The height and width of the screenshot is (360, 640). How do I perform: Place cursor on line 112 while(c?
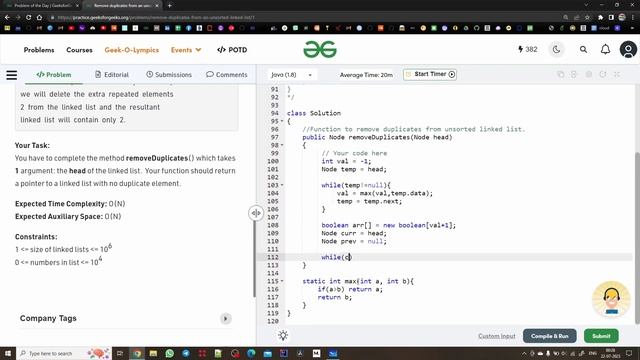click(x=336, y=257)
